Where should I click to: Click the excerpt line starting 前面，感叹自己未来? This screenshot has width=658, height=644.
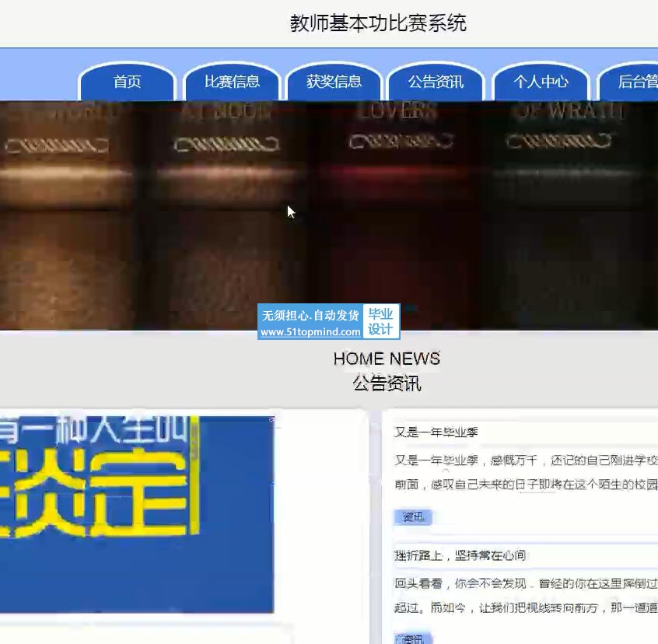coord(526,485)
